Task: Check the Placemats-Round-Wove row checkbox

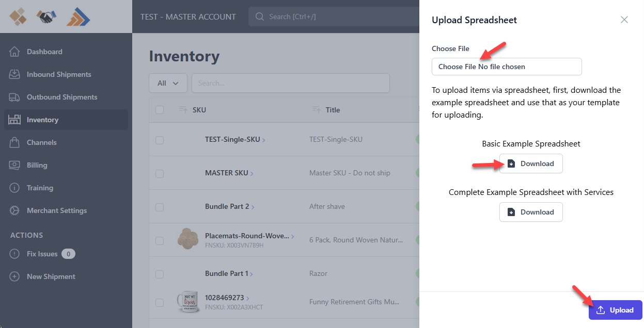Action: point(160,241)
